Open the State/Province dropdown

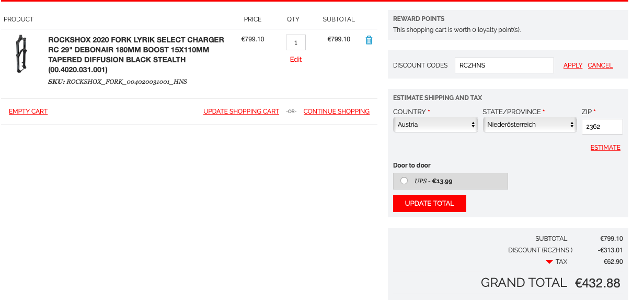(x=530, y=125)
